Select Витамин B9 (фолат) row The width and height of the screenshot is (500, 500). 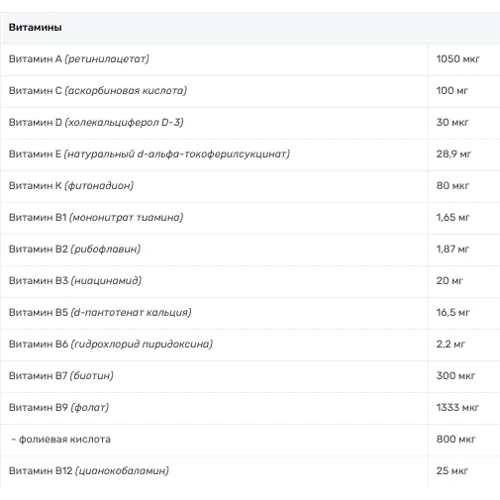click(250, 408)
